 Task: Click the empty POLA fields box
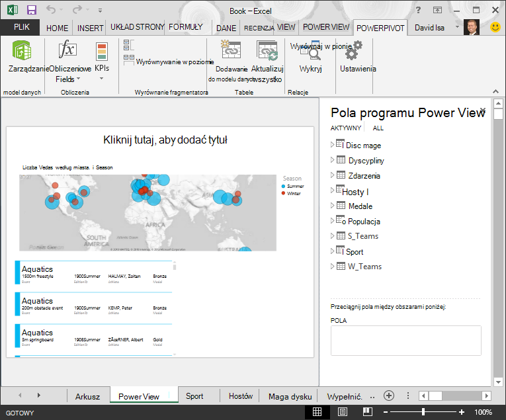pos(405,341)
